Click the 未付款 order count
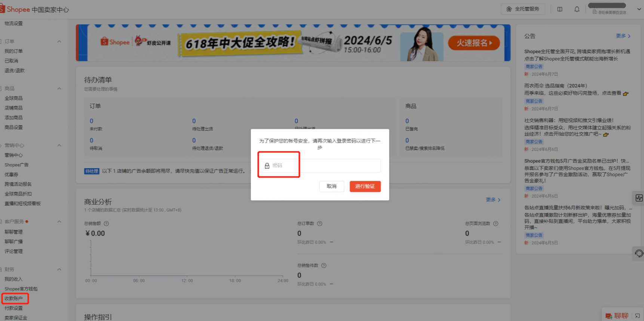Screen dimensions: 644x321 (91, 121)
